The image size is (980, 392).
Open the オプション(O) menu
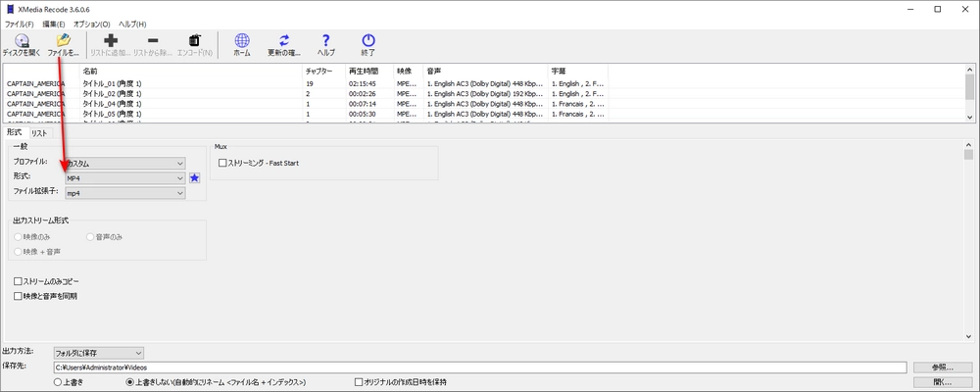(93, 23)
